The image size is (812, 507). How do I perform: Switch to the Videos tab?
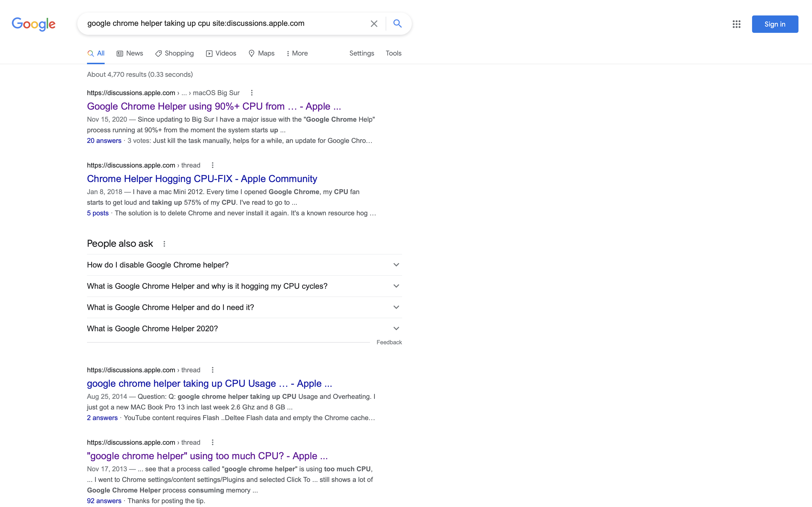pos(221,53)
